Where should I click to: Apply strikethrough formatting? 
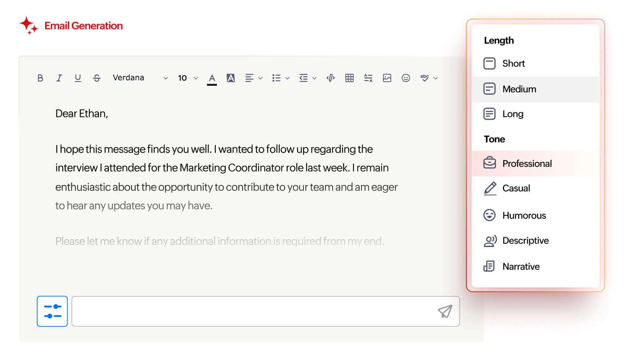(97, 78)
